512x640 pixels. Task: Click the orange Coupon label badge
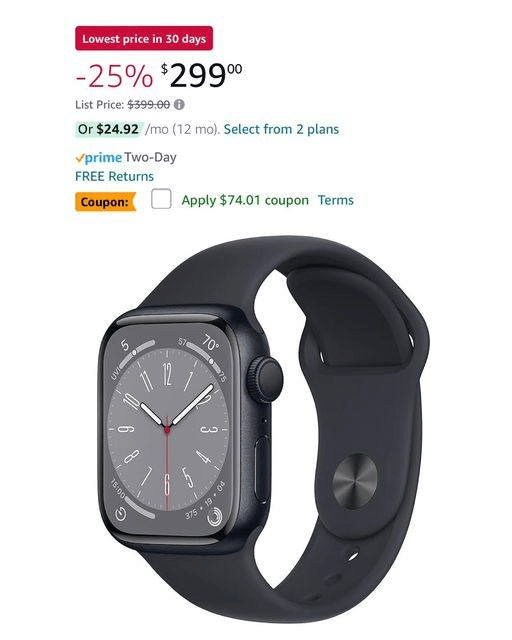click(105, 202)
